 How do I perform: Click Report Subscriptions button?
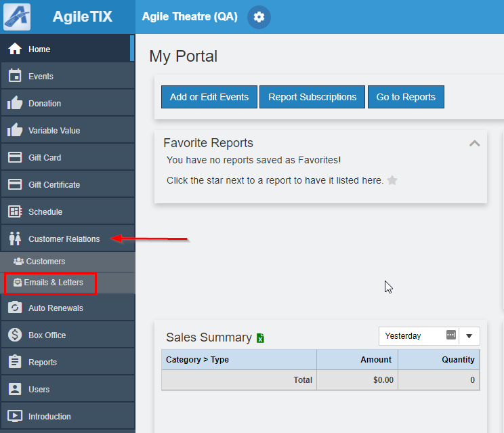click(312, 97)
